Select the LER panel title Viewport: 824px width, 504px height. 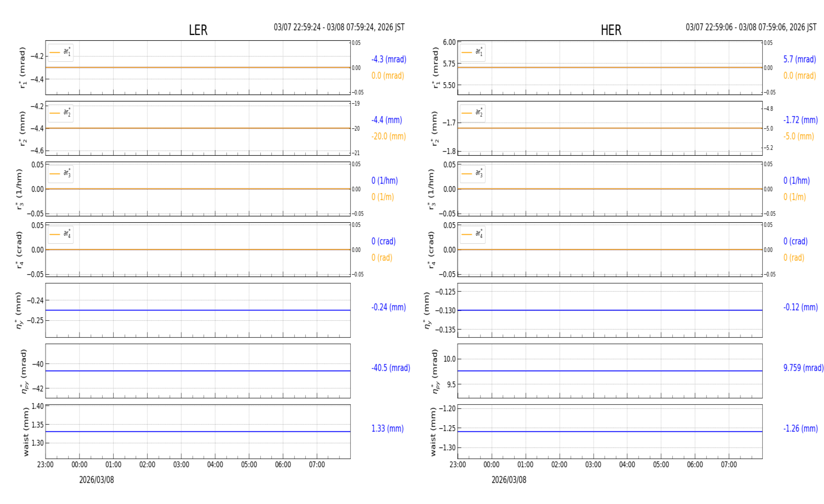[x=198, y=30]
